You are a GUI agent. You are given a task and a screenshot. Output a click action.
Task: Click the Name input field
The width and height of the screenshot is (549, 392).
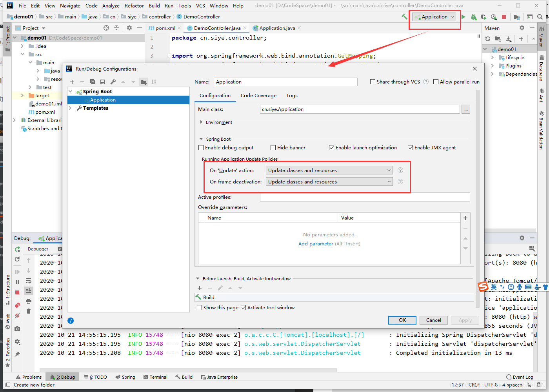click(285, 82)
